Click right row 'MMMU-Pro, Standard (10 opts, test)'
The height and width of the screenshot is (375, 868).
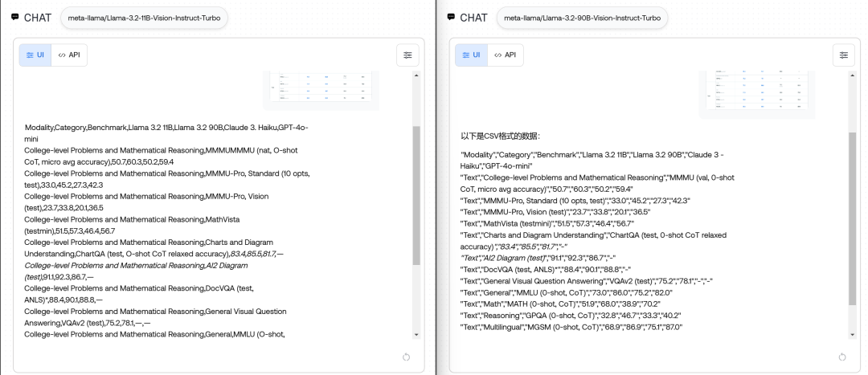(x=575, y=200)
